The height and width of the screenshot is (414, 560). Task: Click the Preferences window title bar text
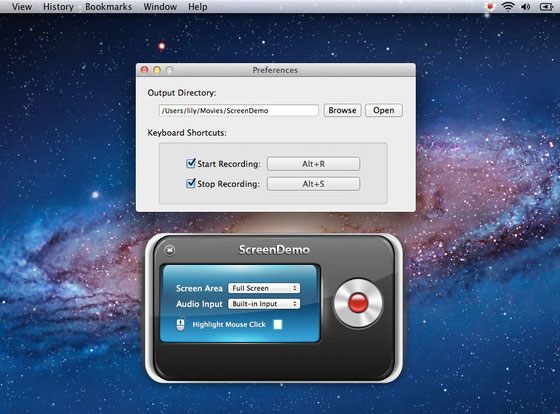pyautogui.click(x=275, y=70)
